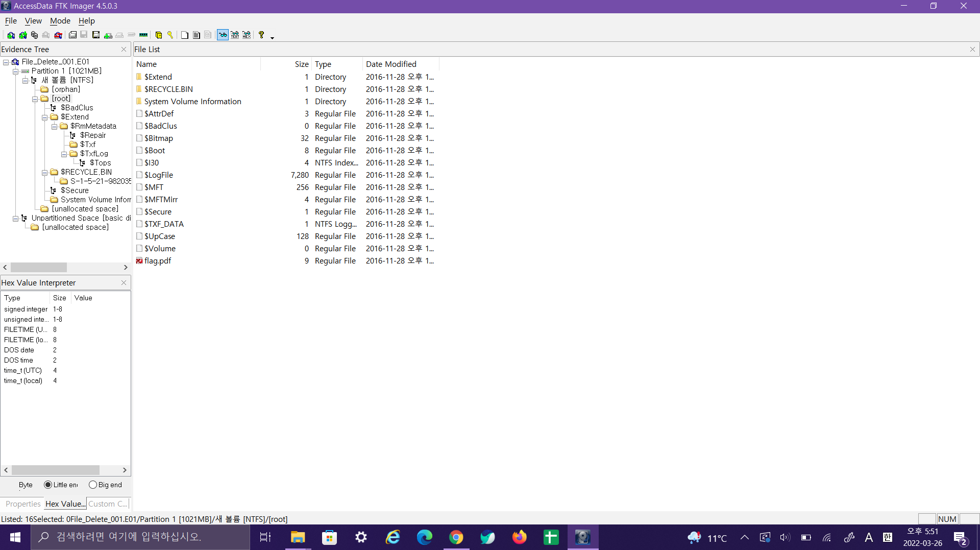Screen dimensions: 980x550
Task: Collapse the Partition 1 [1021MB] node
Action: 16,71
